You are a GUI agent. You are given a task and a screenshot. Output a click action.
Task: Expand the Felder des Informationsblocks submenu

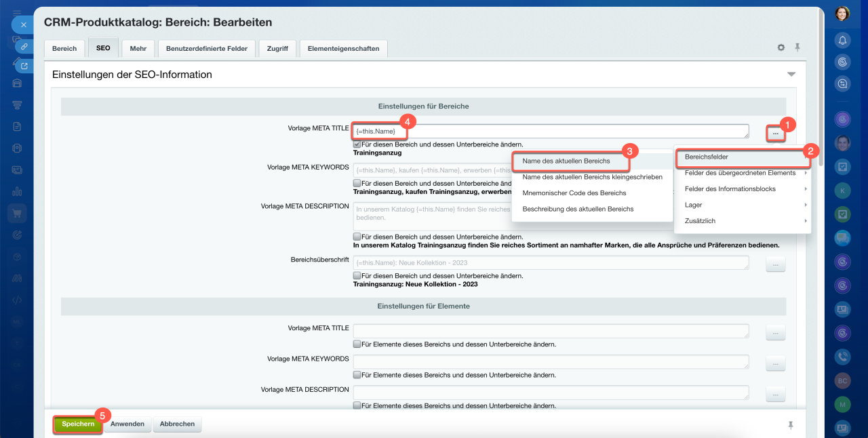(743, 189)
